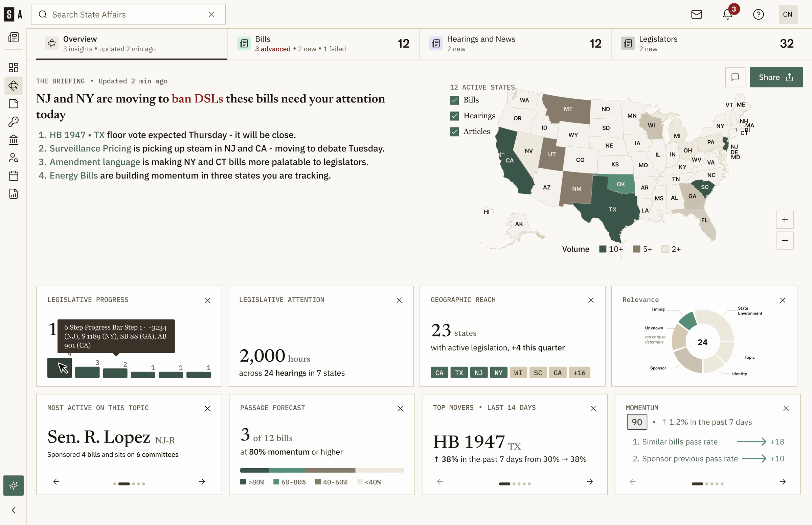Uncheck the Bills map filter
The image size is (812, 525).
click(x=454, y=100)
